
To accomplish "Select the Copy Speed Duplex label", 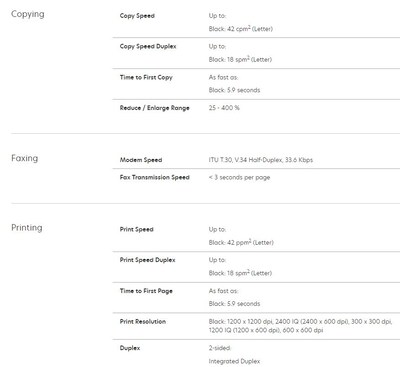I will (148, 46).
